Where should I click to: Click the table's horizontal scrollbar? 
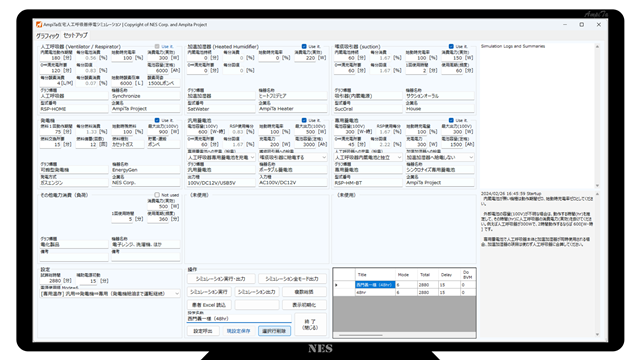coord(361,336)
